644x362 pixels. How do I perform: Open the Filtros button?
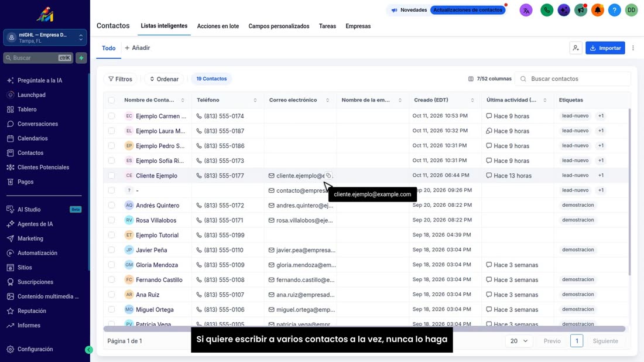tap(120, 79)
